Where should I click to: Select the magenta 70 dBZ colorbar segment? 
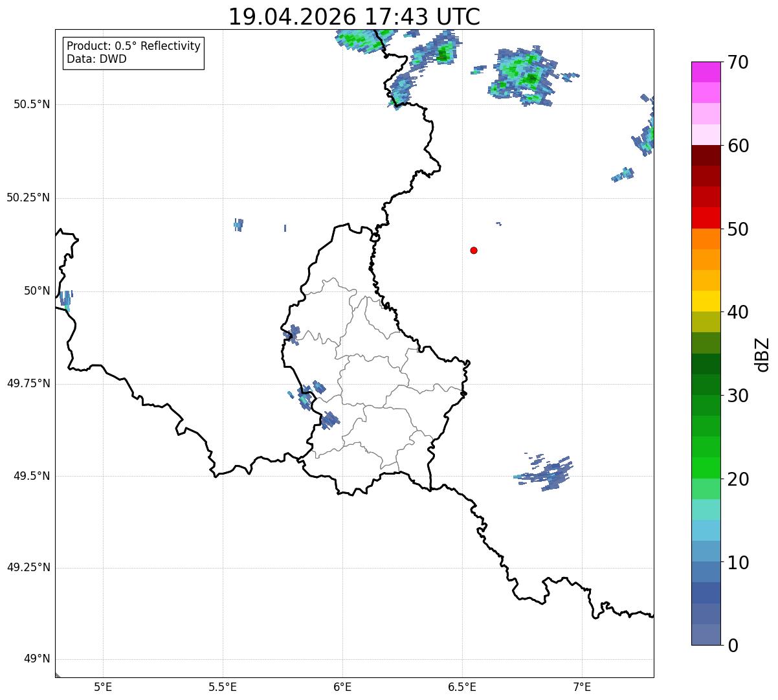[706, 72]
